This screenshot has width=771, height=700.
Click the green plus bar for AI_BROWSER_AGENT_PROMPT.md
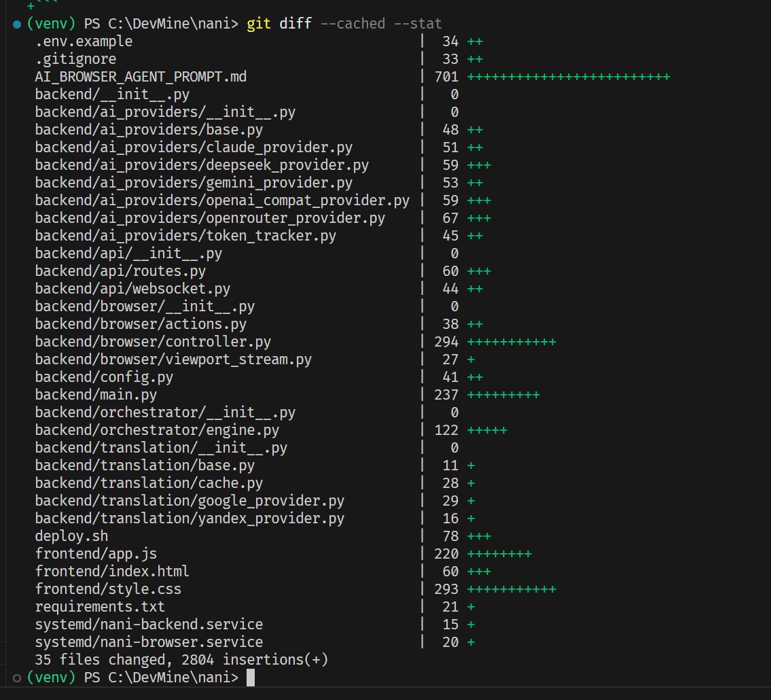[569, 77]
